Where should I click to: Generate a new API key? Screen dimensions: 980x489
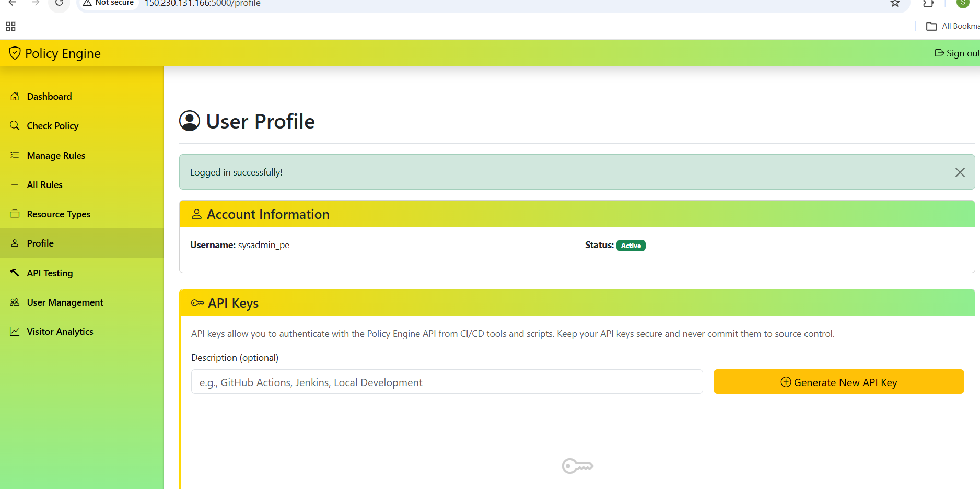[838, 382]
